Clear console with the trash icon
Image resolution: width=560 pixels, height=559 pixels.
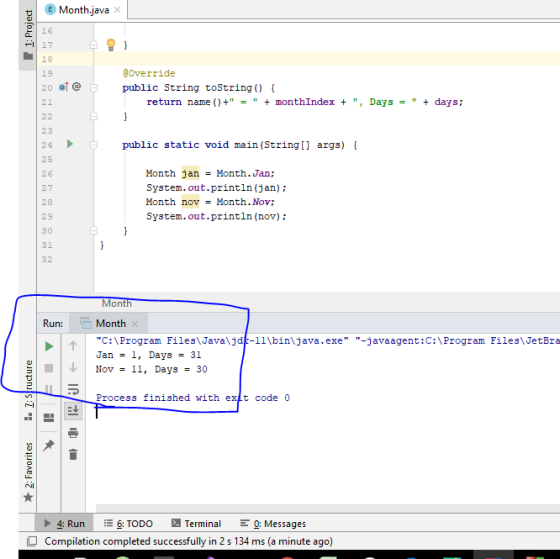(x=73, y=454)
